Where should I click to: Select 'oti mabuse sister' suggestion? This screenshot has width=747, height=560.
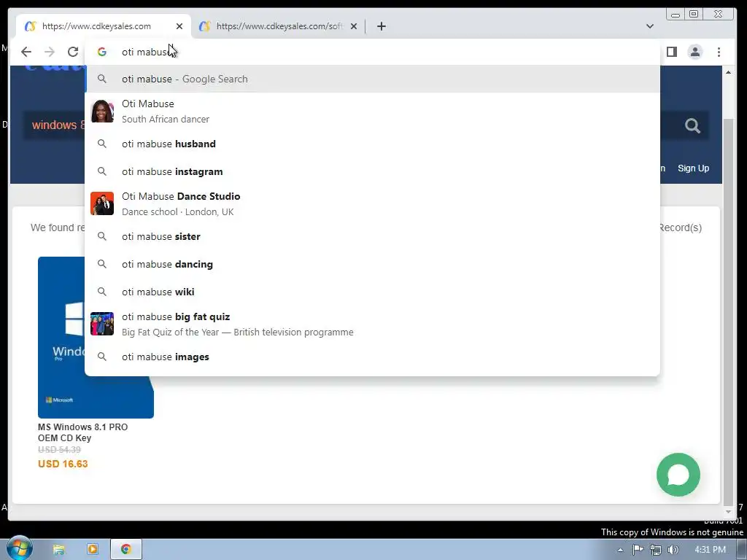point(373,236)
